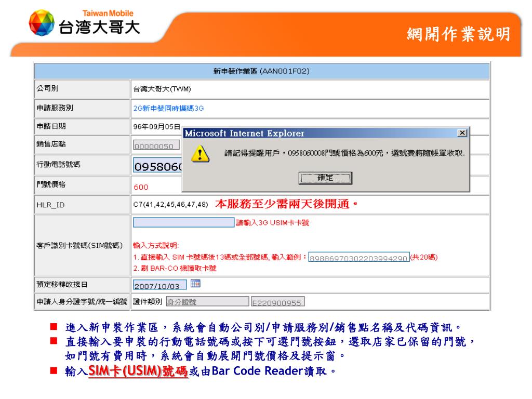Click the 輸入方式說明 heading
Viewport: 532px width, 399px height.
tap(156, 245)
